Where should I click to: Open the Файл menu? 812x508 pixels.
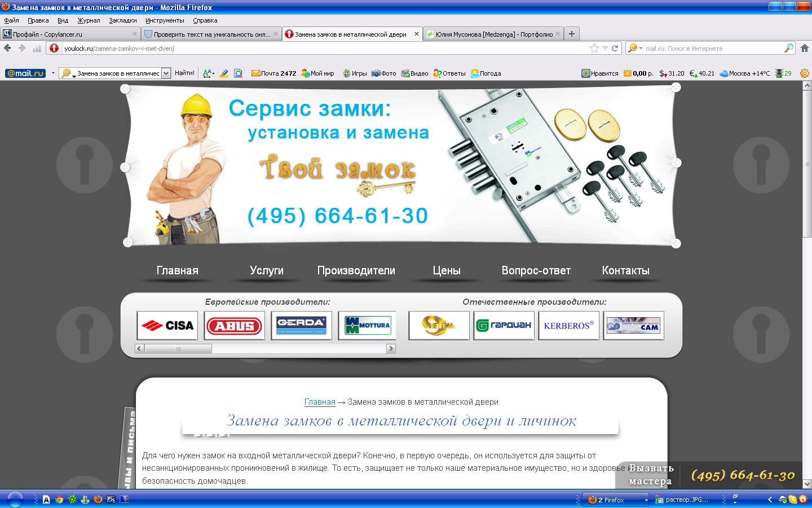coord(11,20)
